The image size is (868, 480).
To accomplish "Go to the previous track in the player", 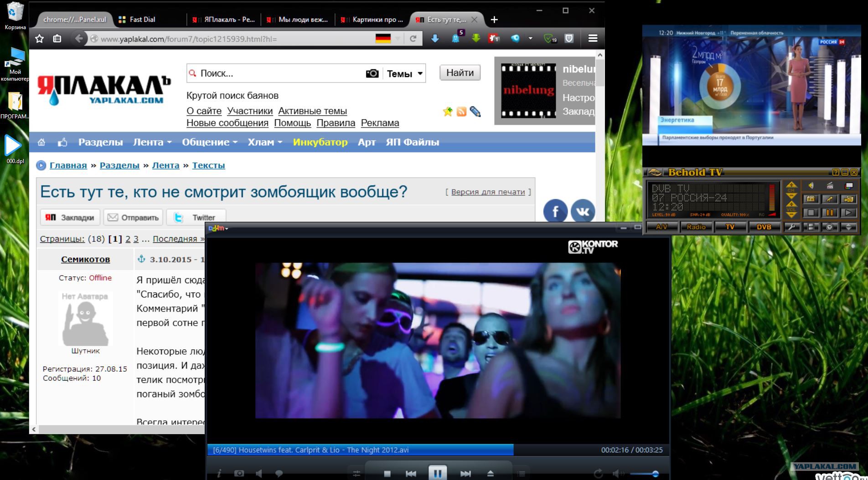I will 411,474.
